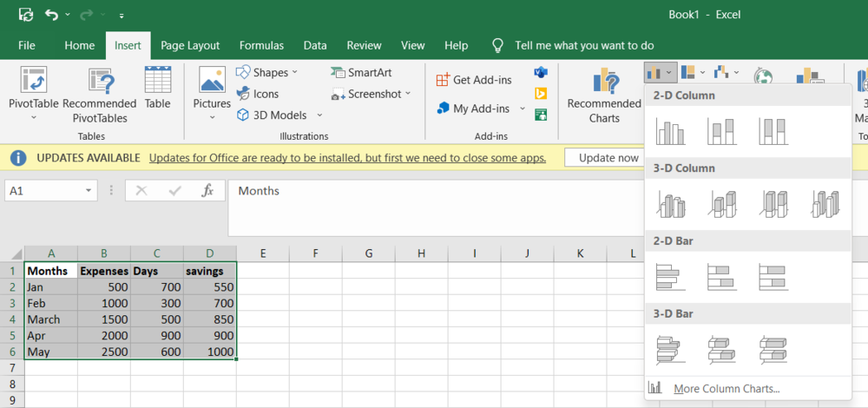
Task: Click the Insert Function fx button
Action: pyautogui.click(x=207, y=190)
